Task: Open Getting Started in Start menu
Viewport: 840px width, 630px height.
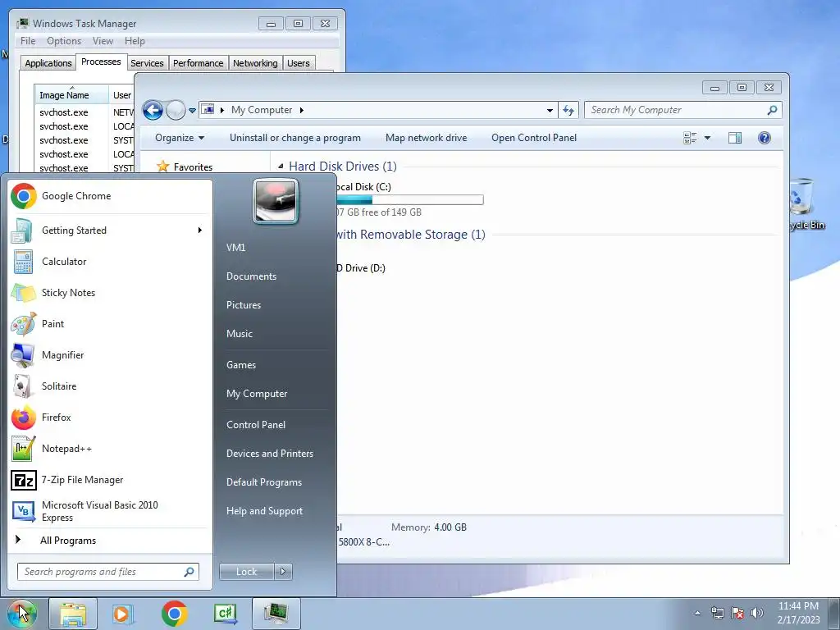Action: click(110, 231)
